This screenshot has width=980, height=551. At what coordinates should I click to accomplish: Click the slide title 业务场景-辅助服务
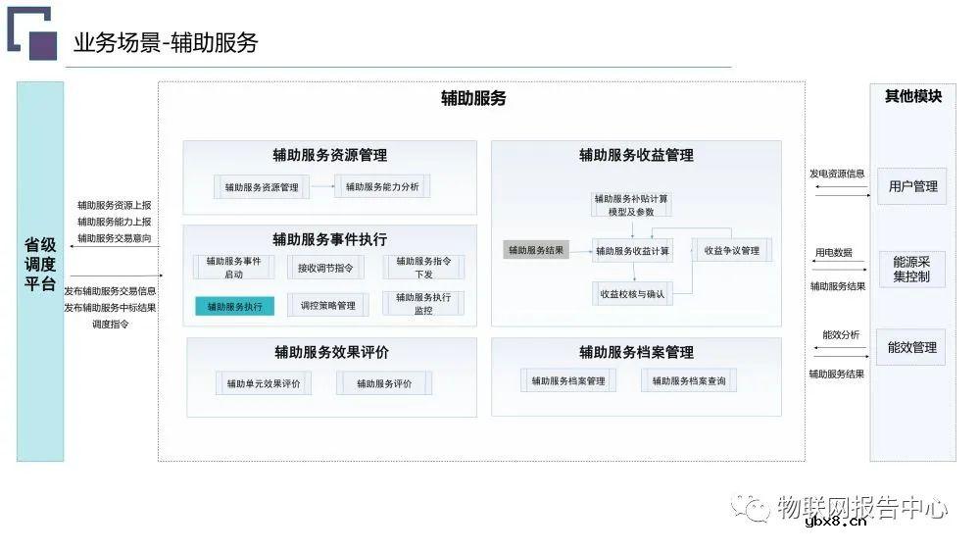click(166, 42)
